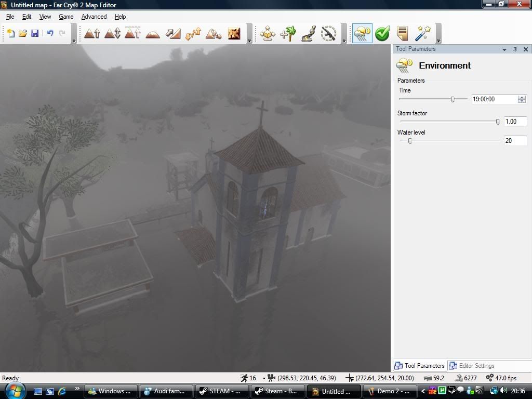Image resolution: width=532 pixels, height=399 pixels.
Task: Open the Windows Start orb
Action: pyautogui.click(x=14, y=391)
